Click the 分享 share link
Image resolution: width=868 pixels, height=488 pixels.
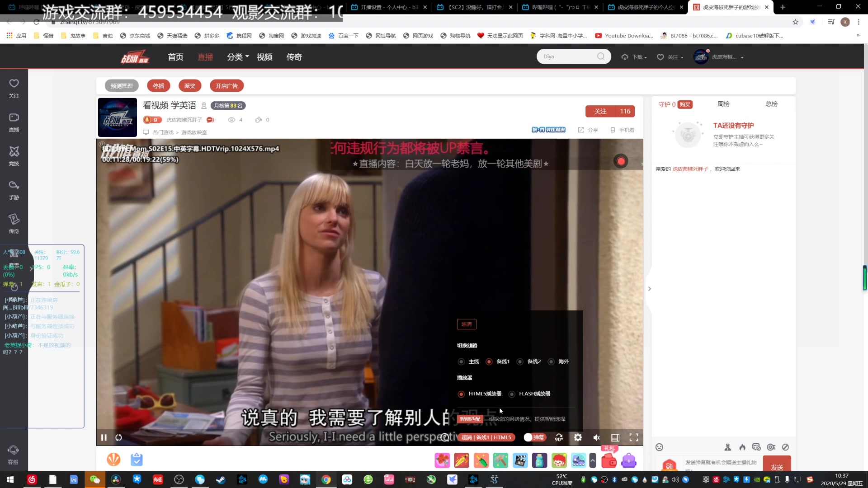(x=588, y=130)
